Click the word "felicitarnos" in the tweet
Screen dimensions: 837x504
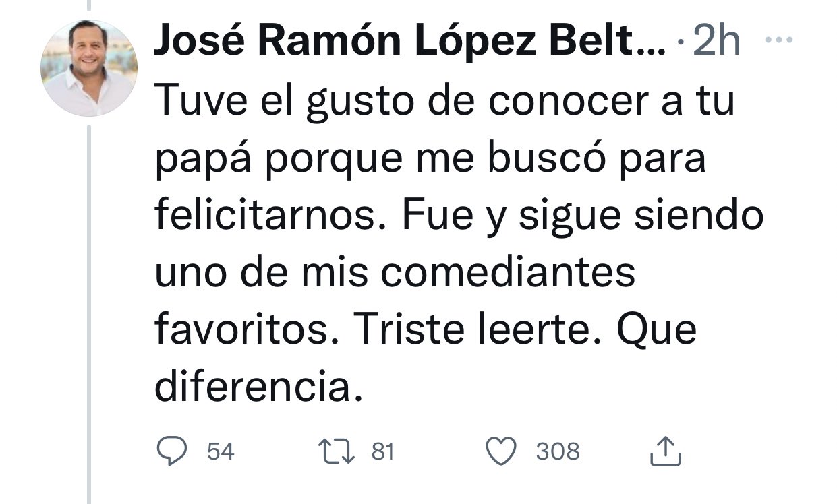[x=268, y=216]
